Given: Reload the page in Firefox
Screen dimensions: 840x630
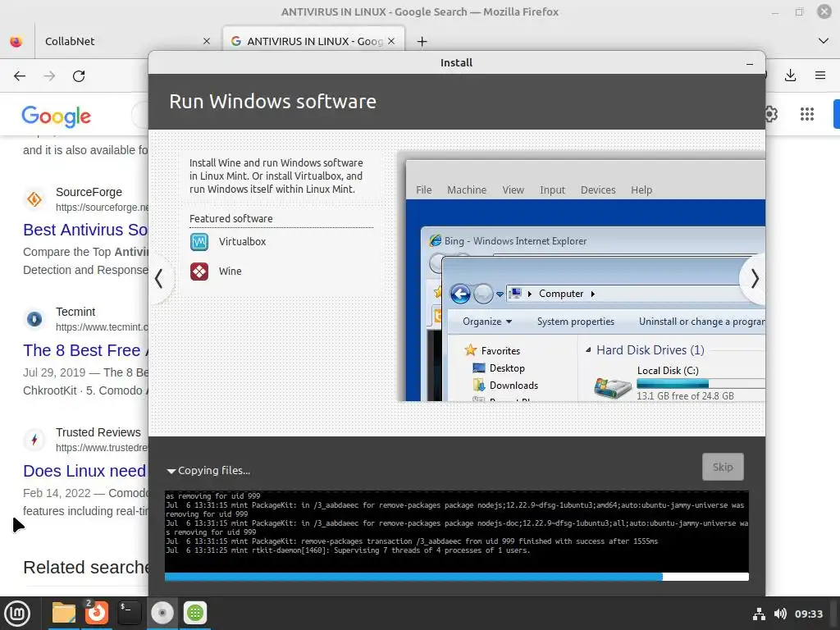Looking at the screenshot, I should pos(79,76).
